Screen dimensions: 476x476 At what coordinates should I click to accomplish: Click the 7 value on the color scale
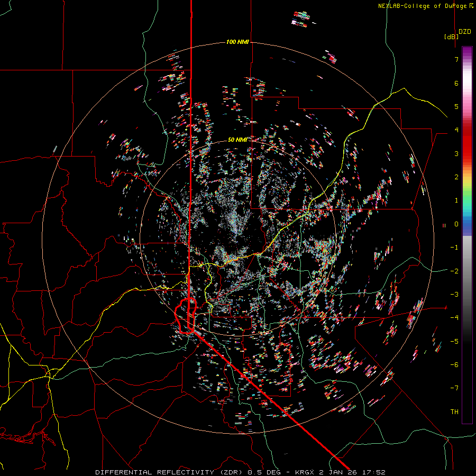pyautogui.click(x=456, y=59)
